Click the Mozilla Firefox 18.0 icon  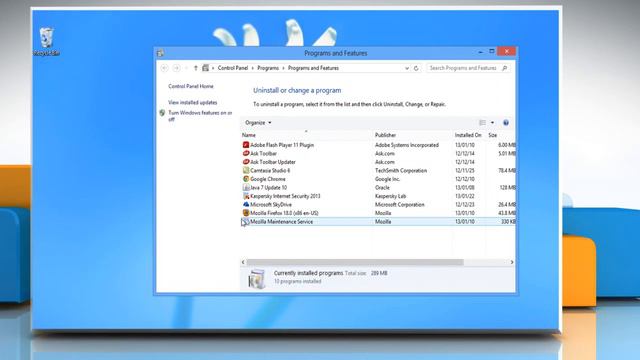click(246, 213)
